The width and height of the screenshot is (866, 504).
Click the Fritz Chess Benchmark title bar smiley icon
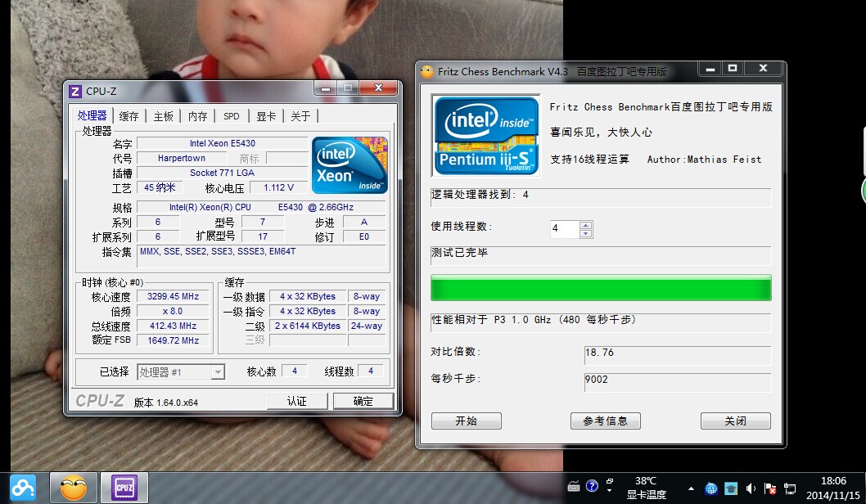pyautogui.click(x=427, y=72)
